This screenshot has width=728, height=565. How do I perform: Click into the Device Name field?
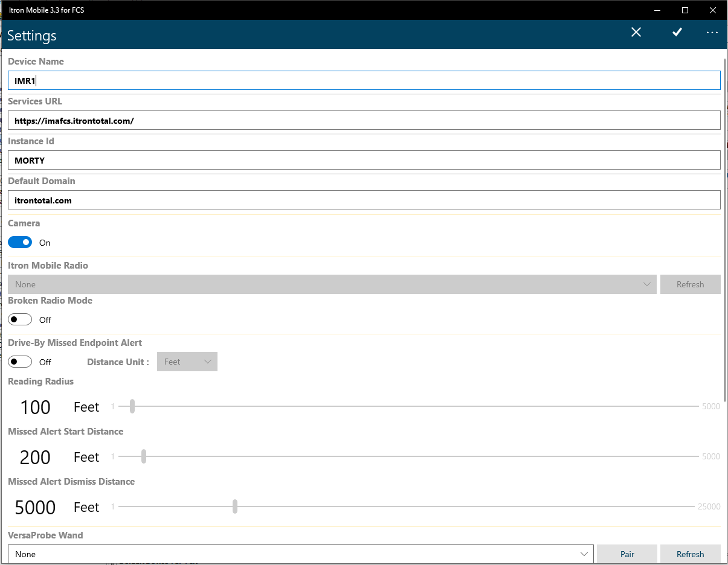tap(364, 81)
